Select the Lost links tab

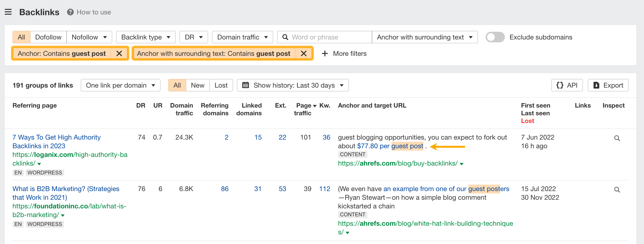point(221,85)
